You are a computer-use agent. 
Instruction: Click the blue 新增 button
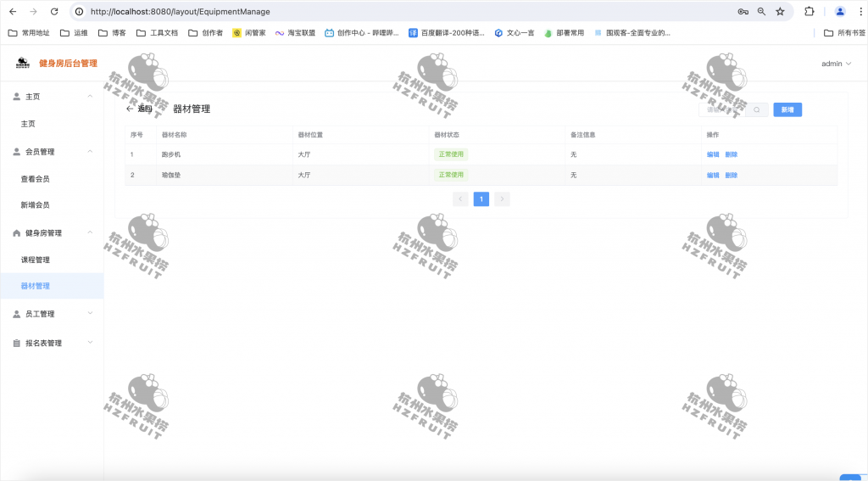[787, 109]
